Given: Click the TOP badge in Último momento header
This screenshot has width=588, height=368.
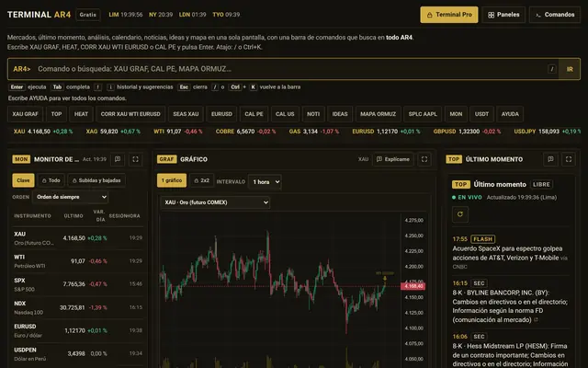Looking at the screenshot, I should click(454, 159).
